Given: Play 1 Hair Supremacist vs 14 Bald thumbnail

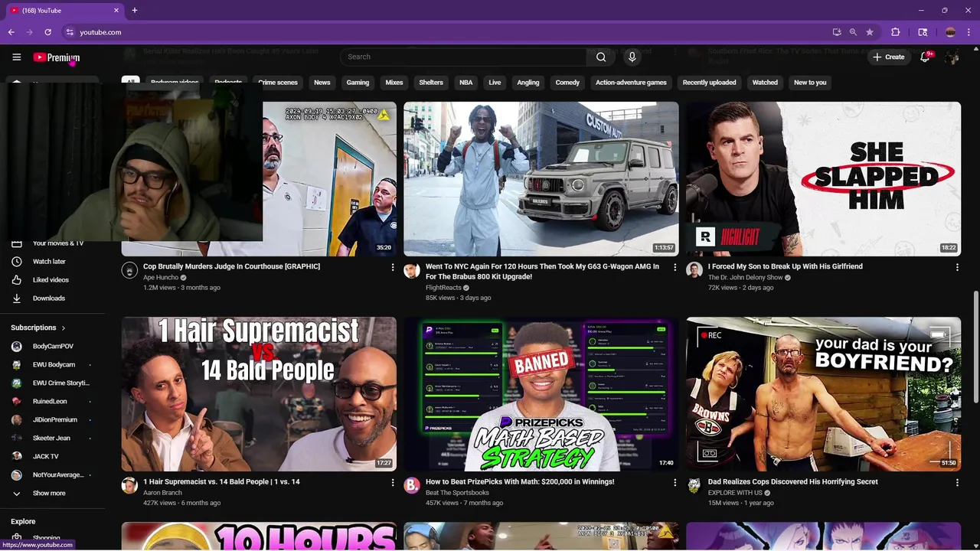Looking at the screenshot, I should click(x=259, y=394).
